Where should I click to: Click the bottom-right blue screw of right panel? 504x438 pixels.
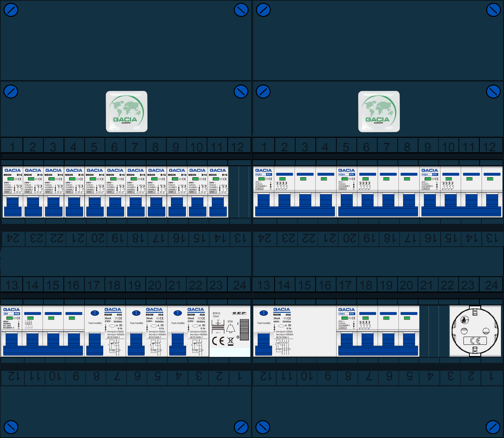pyautogui.click(x=493, y=427)
